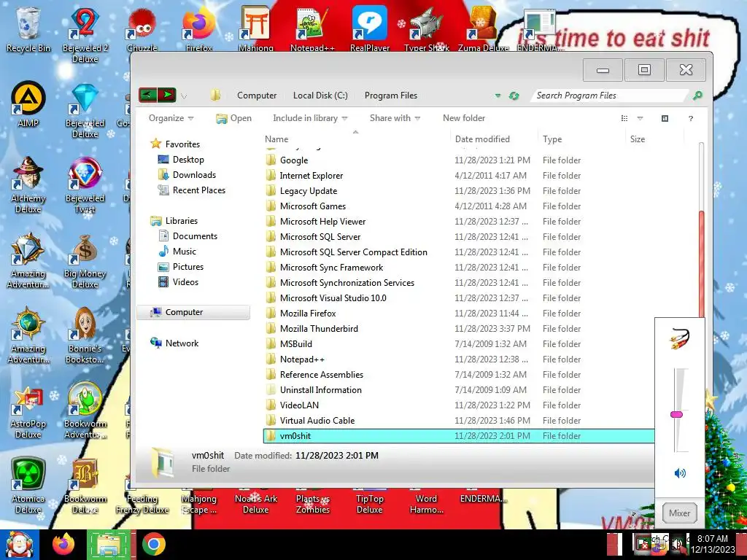Adjust the pink volume slider handle
This screenshot has width=747, height=560.
[x=676, y=414]
